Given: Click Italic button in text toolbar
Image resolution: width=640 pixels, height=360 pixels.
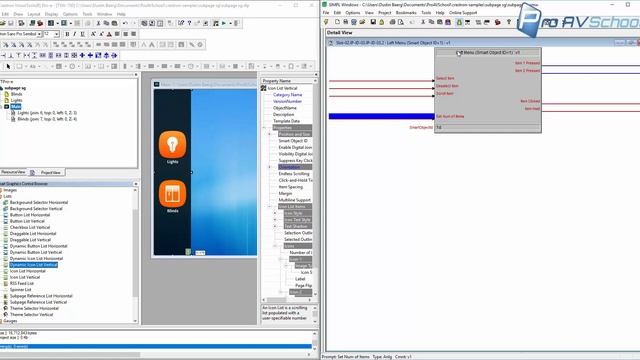Looking at the screenshot, I should tap(75, 34).
